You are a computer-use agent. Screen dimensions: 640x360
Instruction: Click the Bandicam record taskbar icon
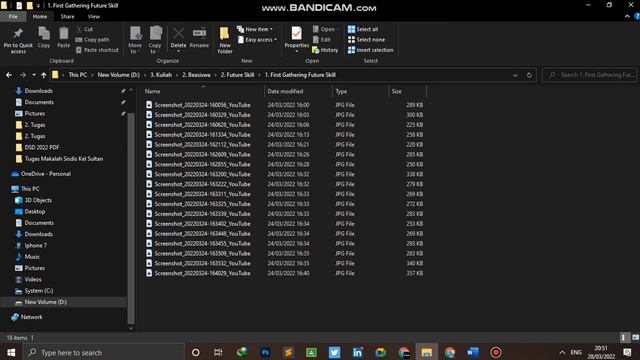tap(496, 352)
